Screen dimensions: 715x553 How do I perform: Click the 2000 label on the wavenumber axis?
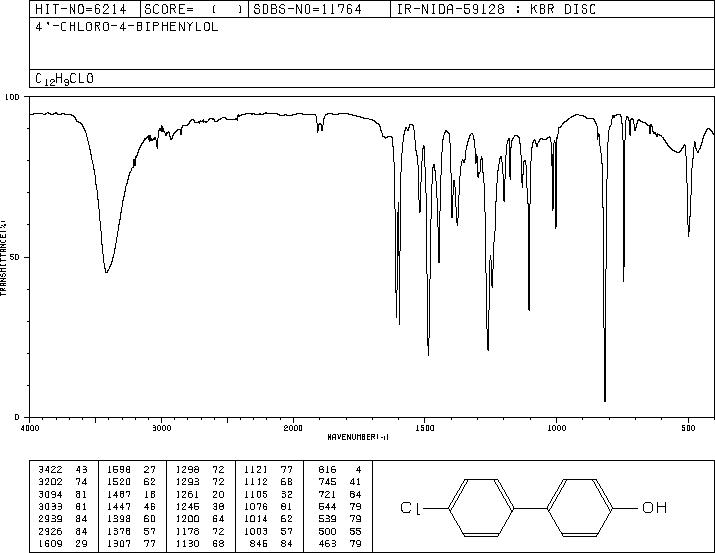[x=293, y=428]
